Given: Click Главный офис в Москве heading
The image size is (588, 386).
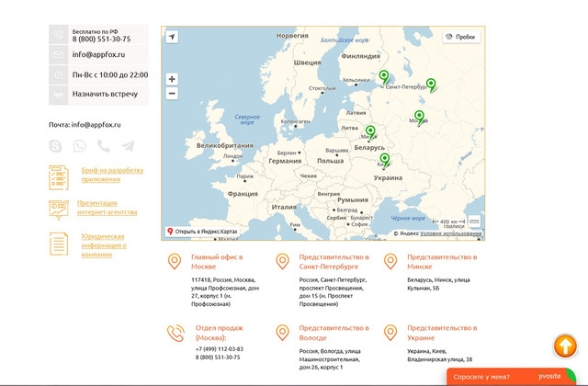Looking at the screenshot, I should tap(217, 262).
